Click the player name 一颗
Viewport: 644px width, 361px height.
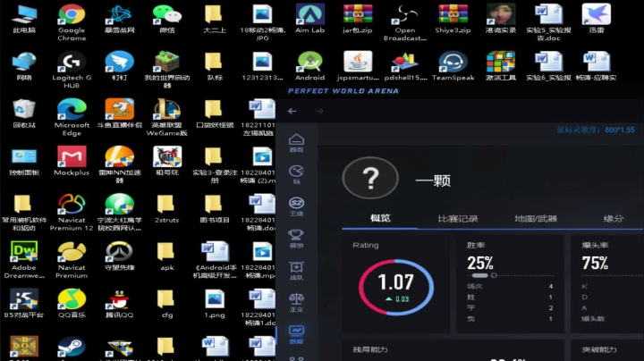pos(433,180)
